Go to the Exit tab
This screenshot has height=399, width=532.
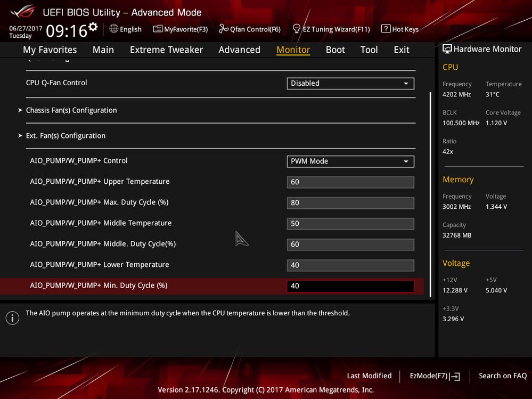click(x=402, y=50)
